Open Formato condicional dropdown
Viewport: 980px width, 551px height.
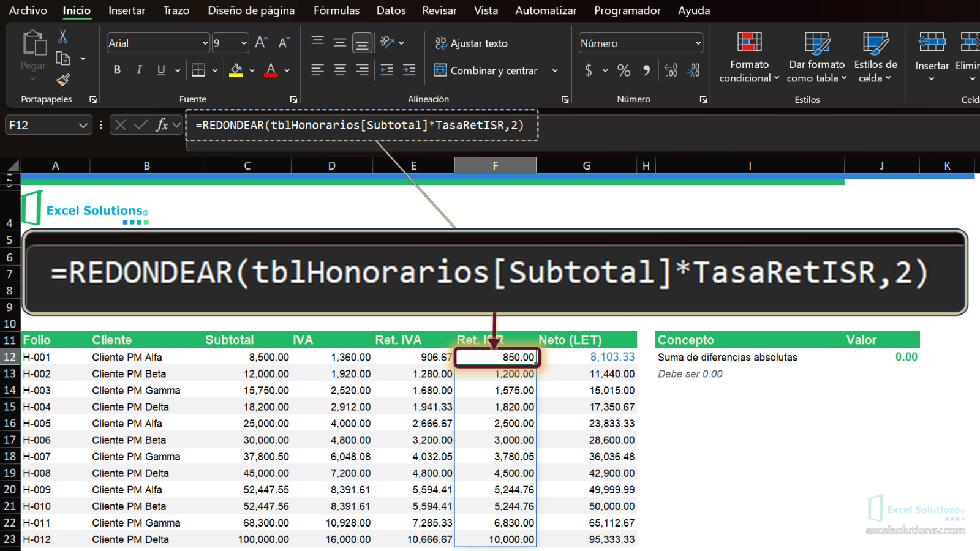[749, 58]
